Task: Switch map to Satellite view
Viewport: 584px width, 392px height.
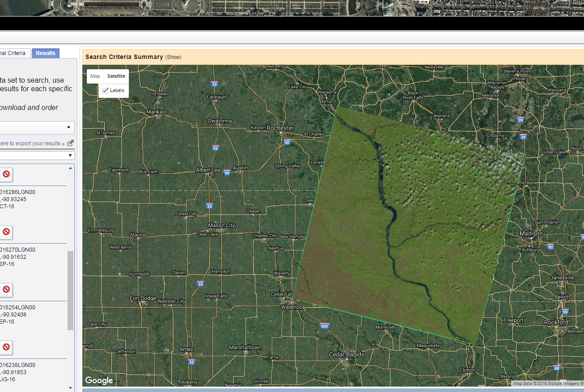Action: click(116, 76)
